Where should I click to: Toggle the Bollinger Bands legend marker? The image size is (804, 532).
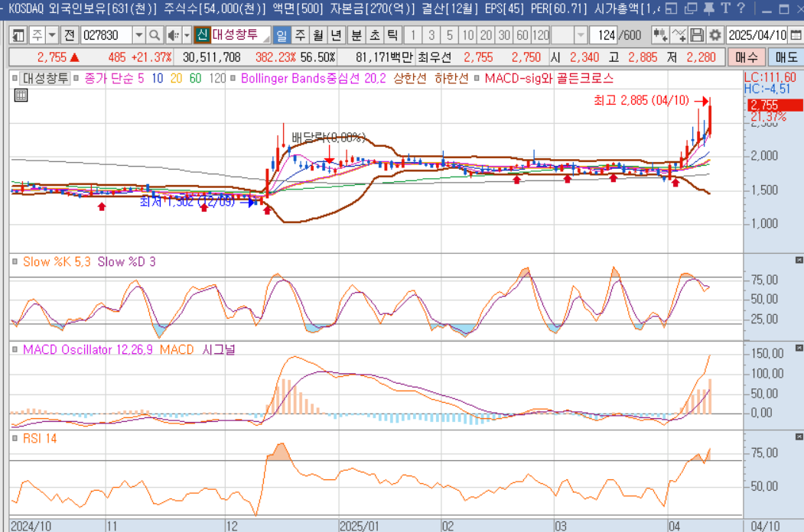233,79
